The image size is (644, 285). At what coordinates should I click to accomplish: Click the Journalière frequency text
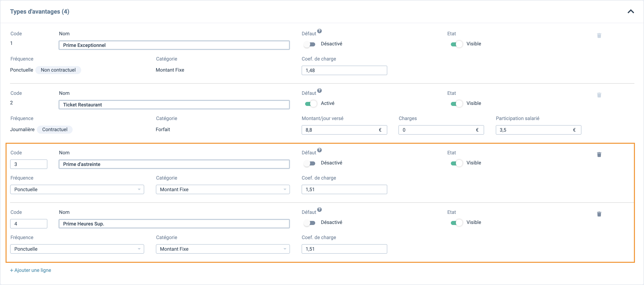22,129
